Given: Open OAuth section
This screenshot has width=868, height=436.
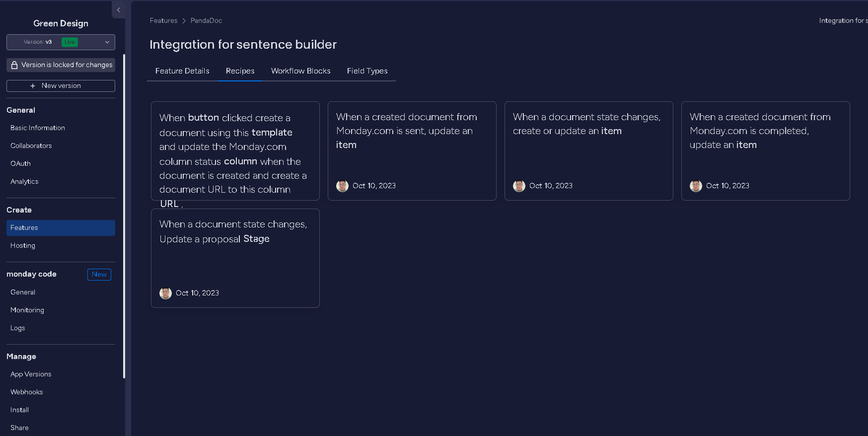Looking at the screenshot, I should click(x=20, y=163).
